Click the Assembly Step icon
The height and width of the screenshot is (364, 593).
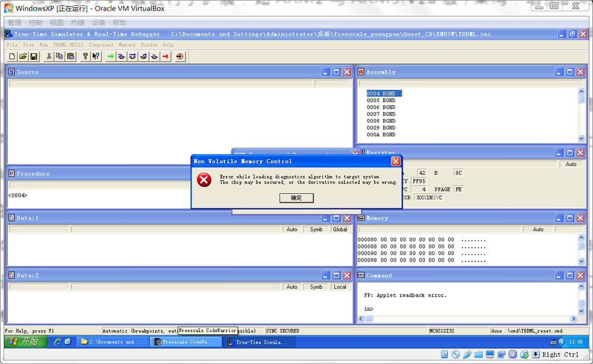(154, 57)
